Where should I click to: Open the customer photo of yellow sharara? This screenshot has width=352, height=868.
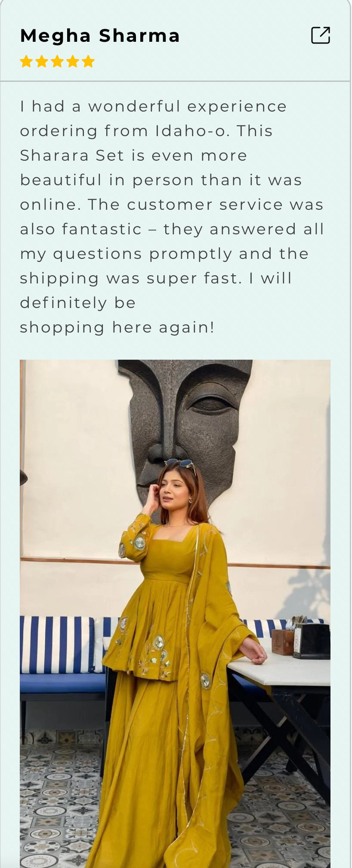point(175,613)
